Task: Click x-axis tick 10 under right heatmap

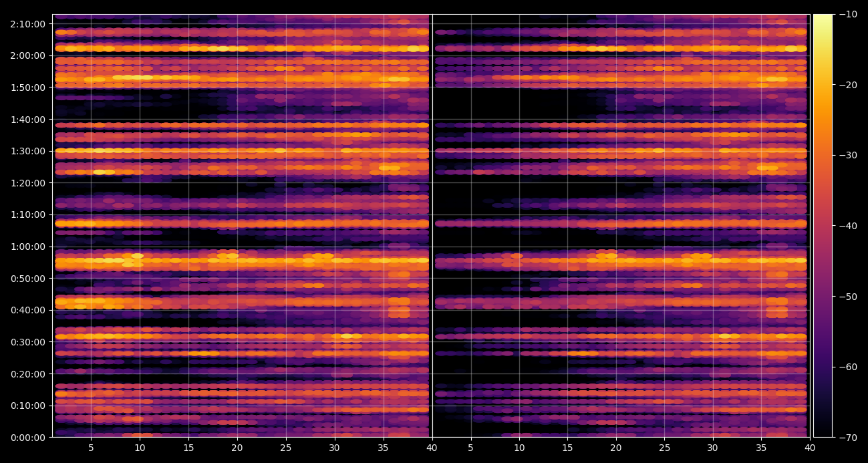Action: 519,448
